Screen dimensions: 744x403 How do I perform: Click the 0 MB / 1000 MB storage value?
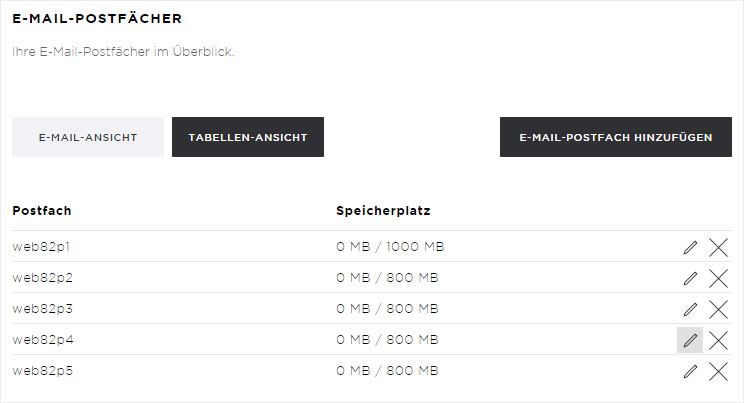tap(390, 247)
